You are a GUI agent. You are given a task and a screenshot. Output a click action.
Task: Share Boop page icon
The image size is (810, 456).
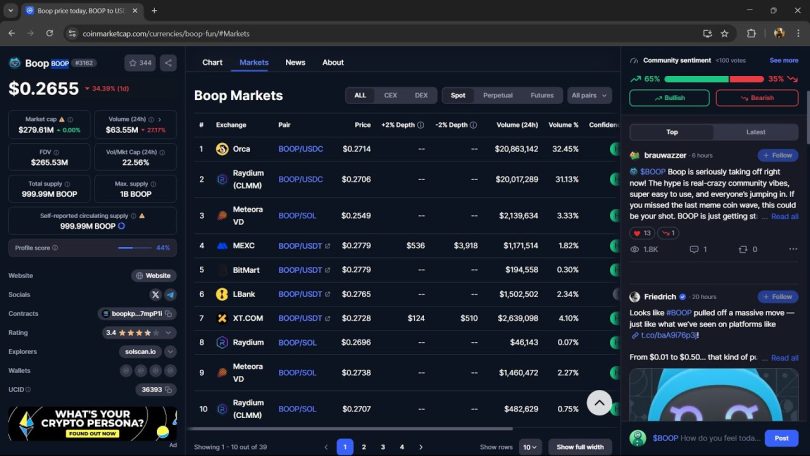pos(168,63)
